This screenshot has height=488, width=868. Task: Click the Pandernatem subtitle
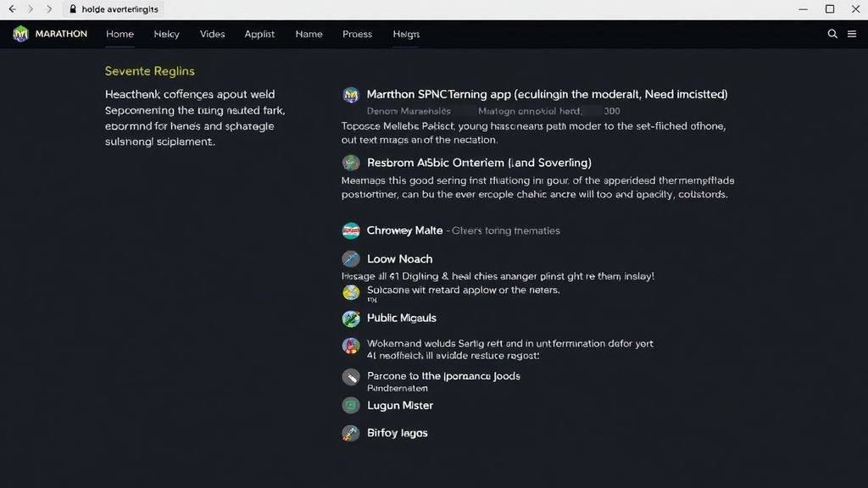[397, 388]
